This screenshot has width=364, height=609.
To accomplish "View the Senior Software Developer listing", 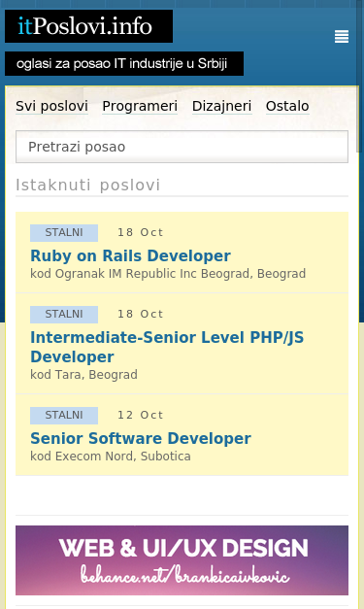I will point(141,438).
